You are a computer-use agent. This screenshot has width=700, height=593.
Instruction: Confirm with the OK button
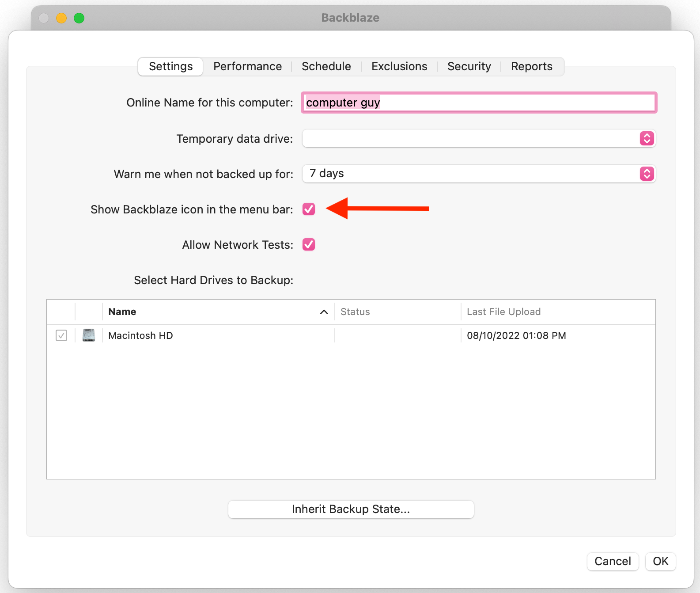click(x=661, y=561)
